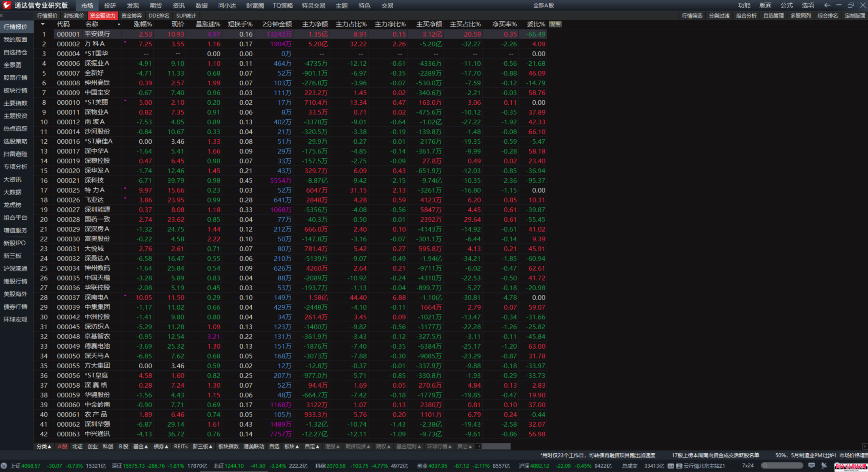The width and height of the screenshot is (868, 472).
Task: Open 定制版面 in top-right toolbar
Action: click(x=855, y=16)
